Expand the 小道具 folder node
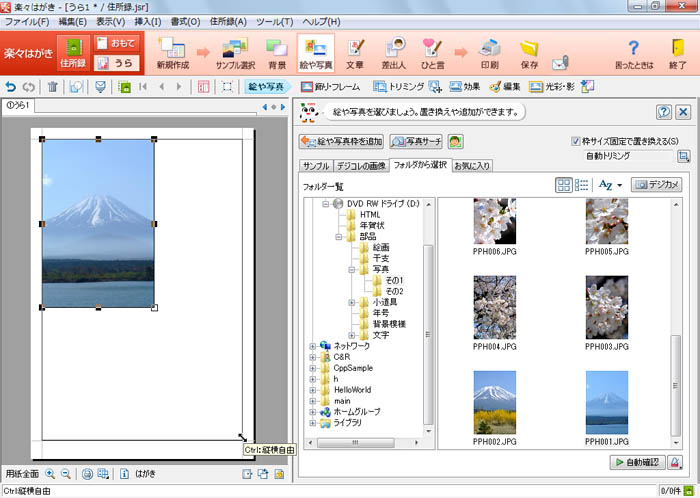This screenshot has width=700, height=498. [352, 302]
